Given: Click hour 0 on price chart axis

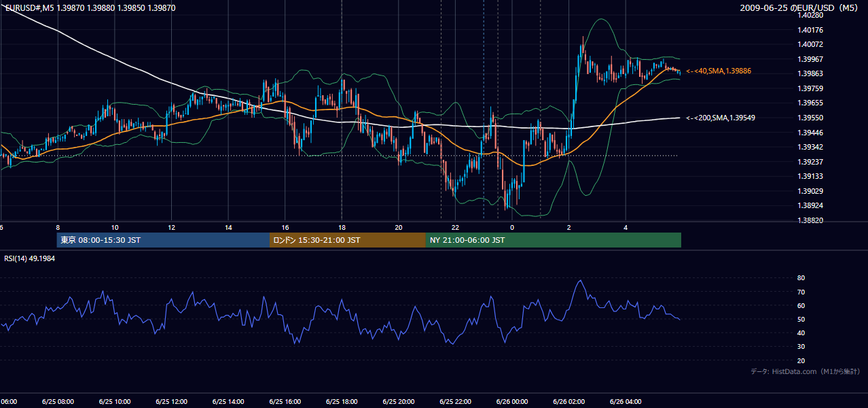Looking at the screenshot, I should [x=512, y=227].
